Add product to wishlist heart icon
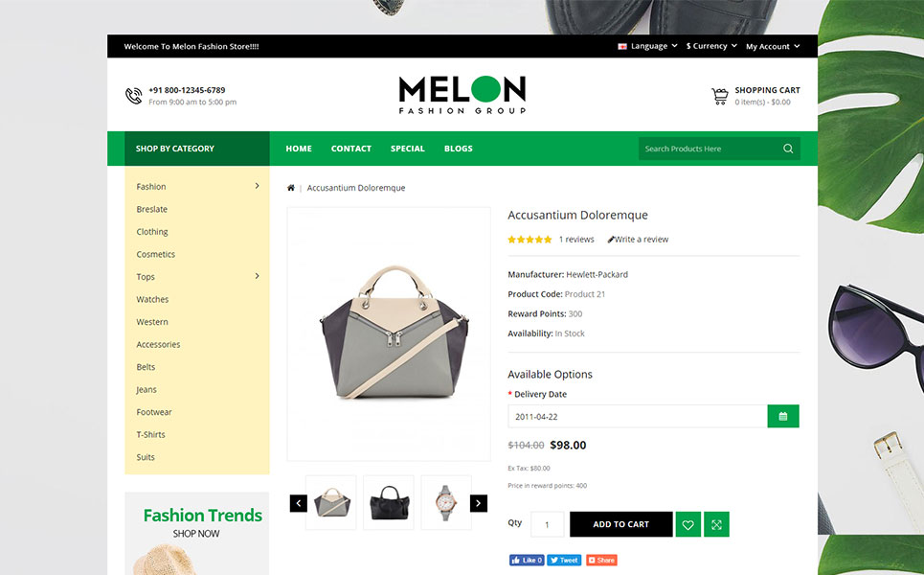 pos(687,524)
